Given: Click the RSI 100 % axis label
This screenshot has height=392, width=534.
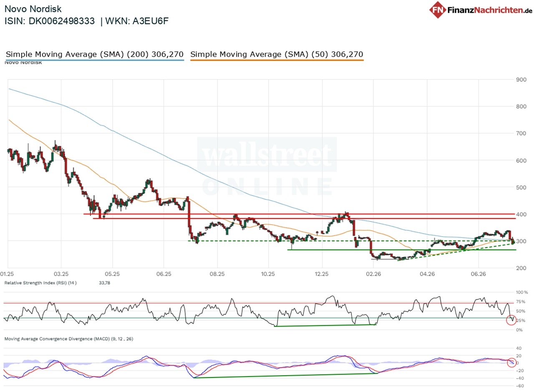Looking at the screenshot, I should pos(522,293).
